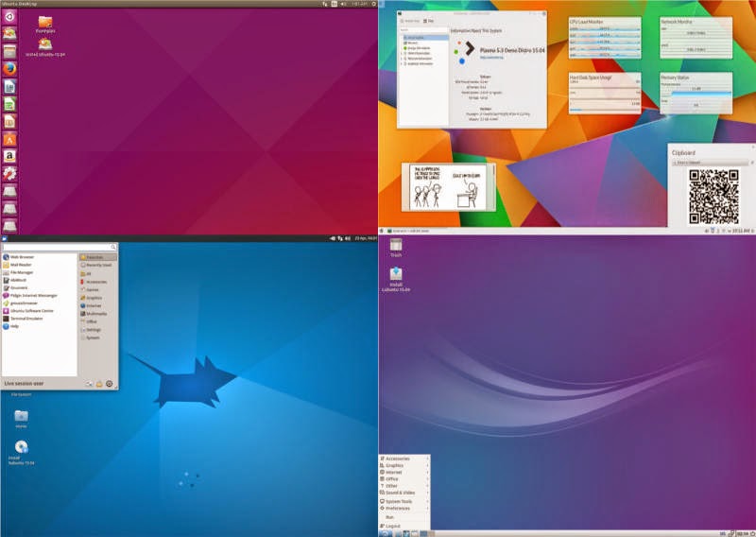Click the Lubuntu start menu button

point(386,533)
